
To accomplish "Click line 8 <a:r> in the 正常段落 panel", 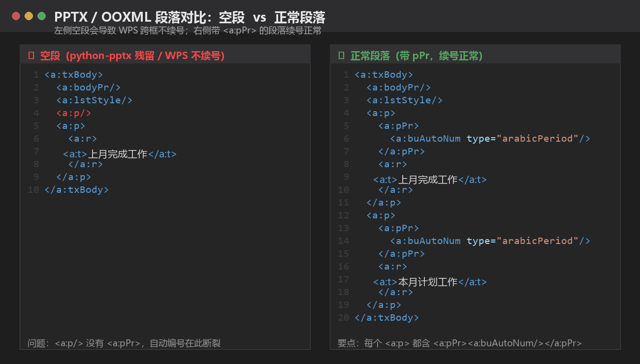I will tap(393, 164).
